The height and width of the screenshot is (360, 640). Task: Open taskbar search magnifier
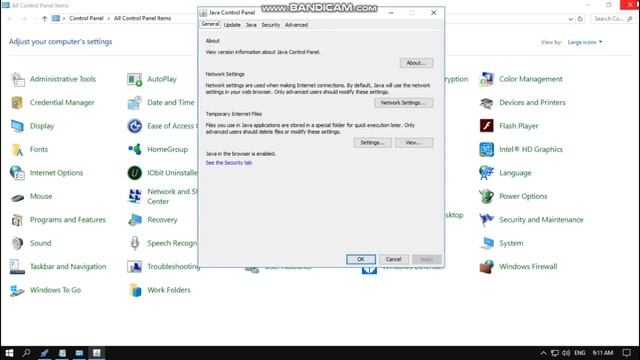tap(27, 353)
